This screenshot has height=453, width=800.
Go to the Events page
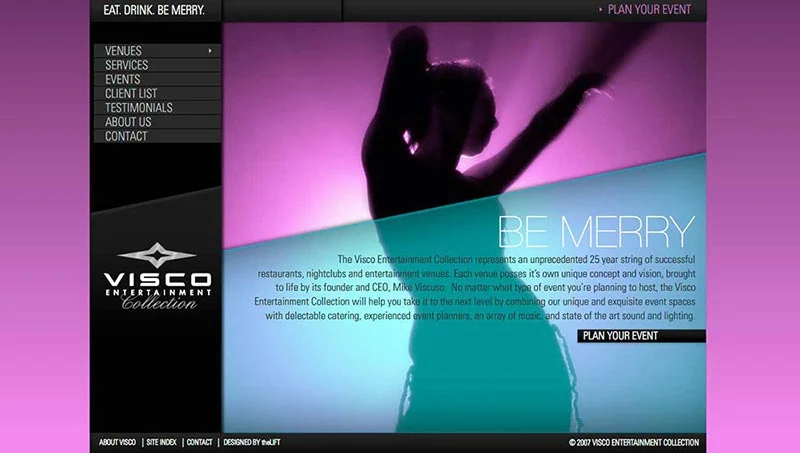coord(157,79)
